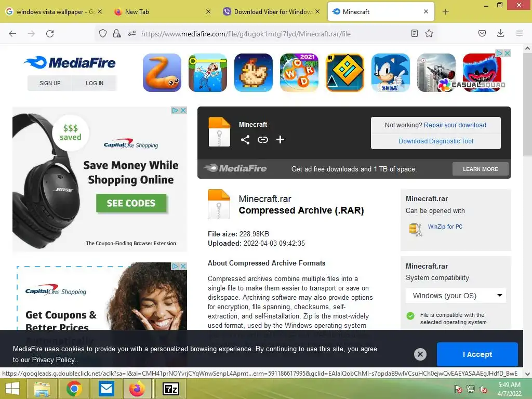Image resolution: width=532 pixels, height=399 pixels.
Task: Click the sniper game icon
Action: click(x=436, y=73)
